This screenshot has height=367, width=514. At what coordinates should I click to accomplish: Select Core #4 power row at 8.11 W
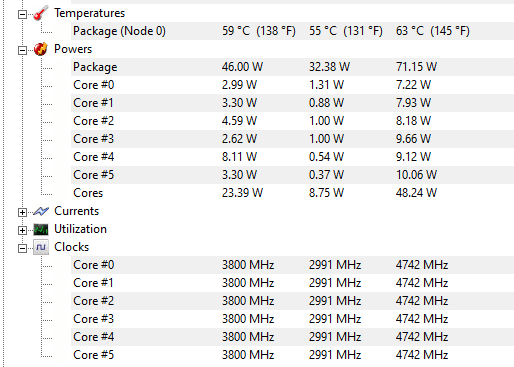(292, 157)
